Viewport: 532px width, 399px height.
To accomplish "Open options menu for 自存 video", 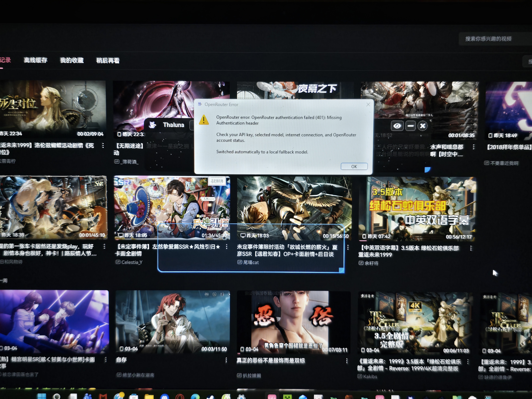I will coord(226,360).
